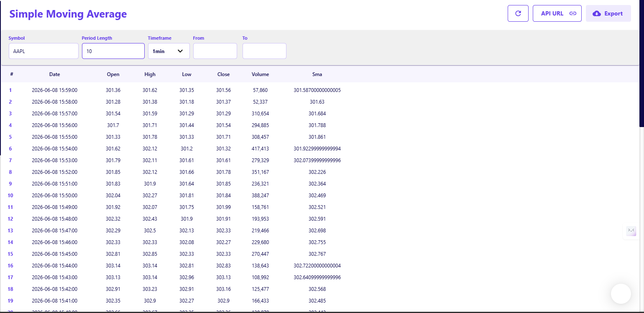Click the From date field
The image size is (644, 313).
pyautogui.click(x=215, y=51)
